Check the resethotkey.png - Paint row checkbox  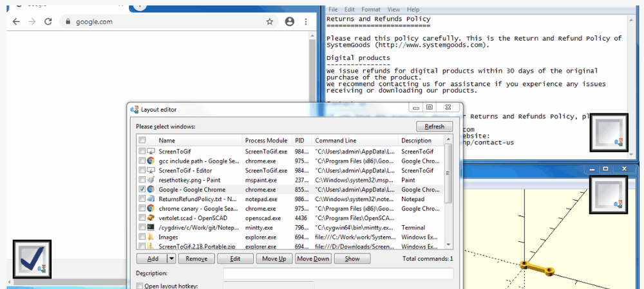coord(142,180)
